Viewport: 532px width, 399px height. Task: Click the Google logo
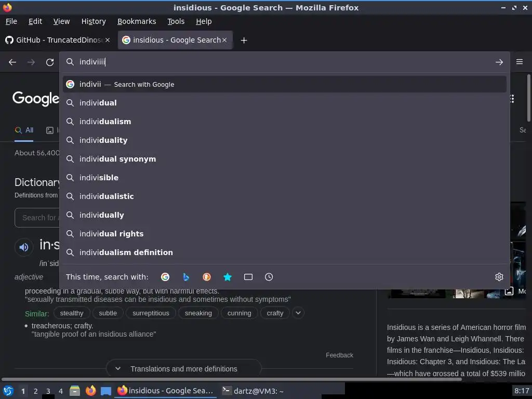[36, 99]
